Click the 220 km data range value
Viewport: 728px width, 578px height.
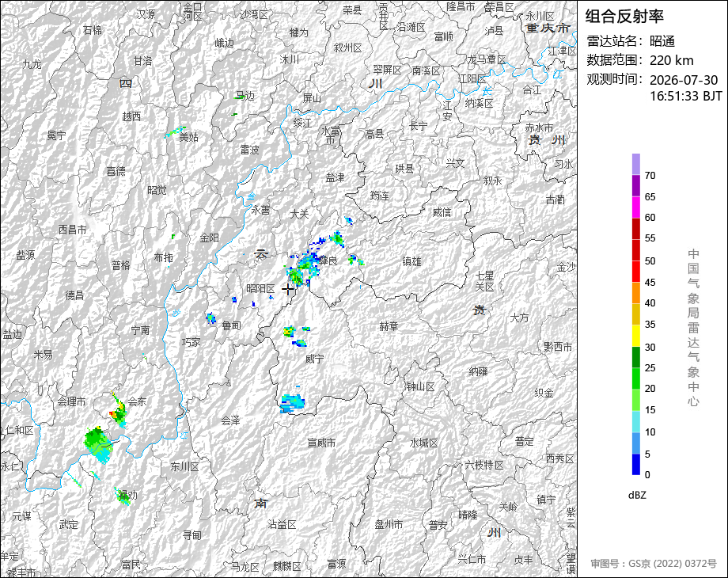671,60
